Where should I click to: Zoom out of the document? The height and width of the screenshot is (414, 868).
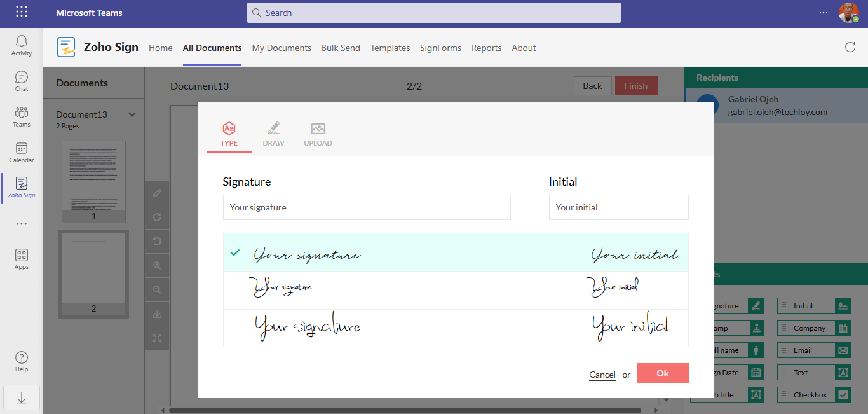click(x=157, y=289)
